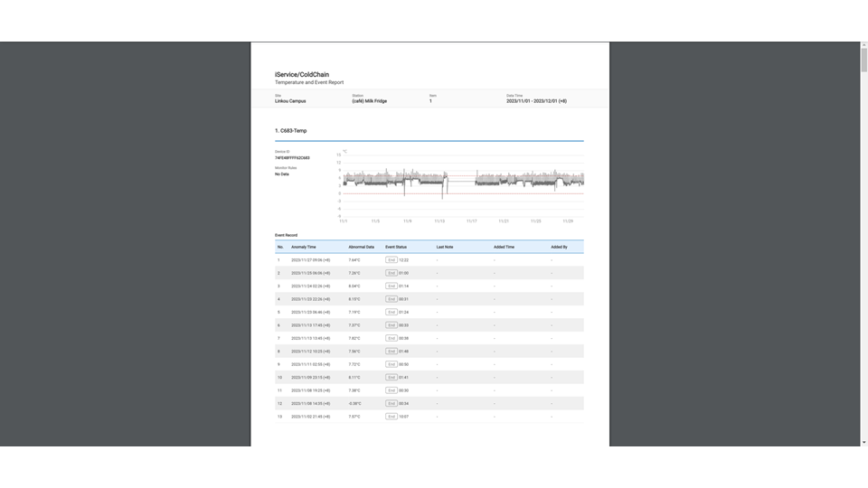The height and width of the screenshot is (488, 868).
Task: Click the Date Time range in the header
Action: [536, 101]
